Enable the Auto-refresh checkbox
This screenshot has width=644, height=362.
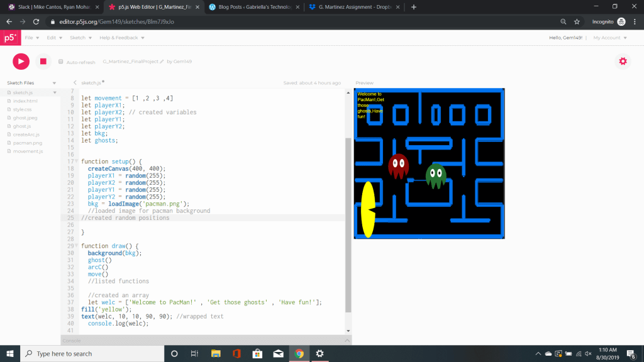pos(61,62)
